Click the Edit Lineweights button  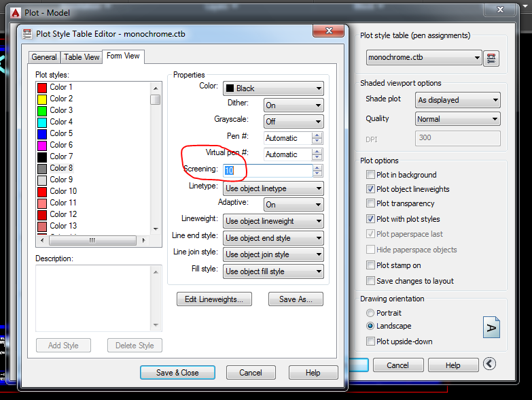tap(214, 299)
